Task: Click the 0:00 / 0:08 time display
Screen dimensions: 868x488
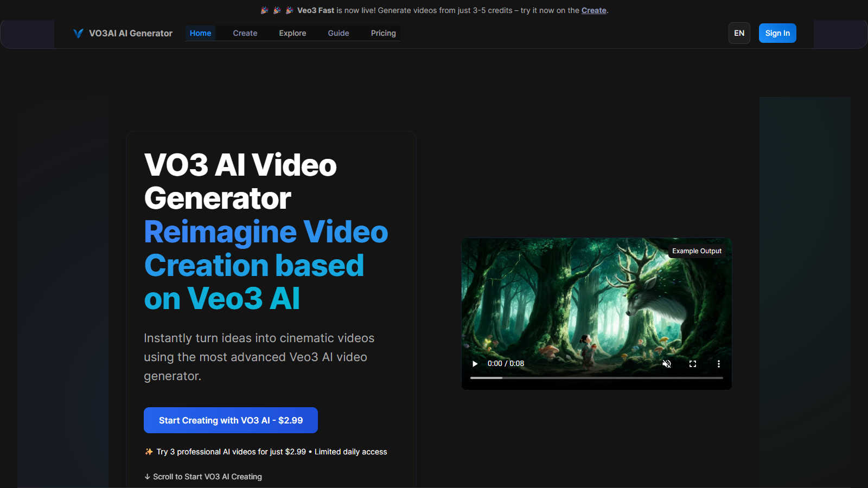Action: click(x=506, y=364)
